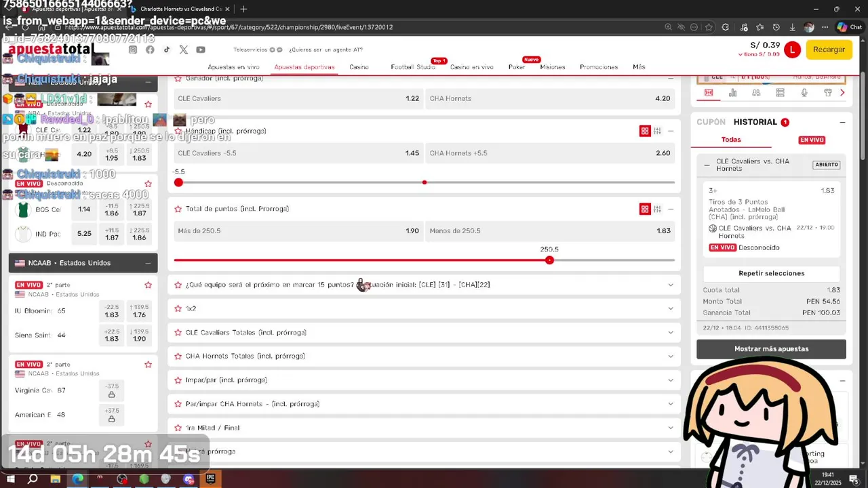
Task: Open slider settings icon for Total de puntos
Action: pyautogui.click(x=657, y=209)
